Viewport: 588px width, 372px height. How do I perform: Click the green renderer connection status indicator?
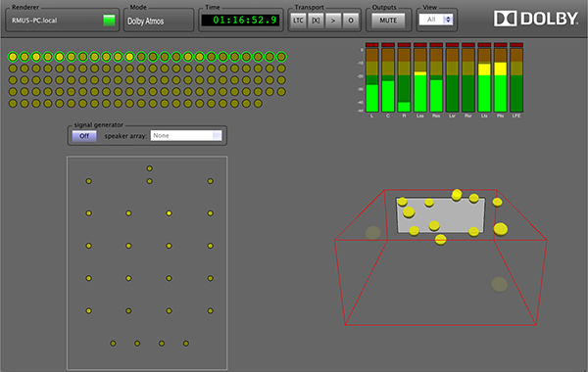(109, 21)
